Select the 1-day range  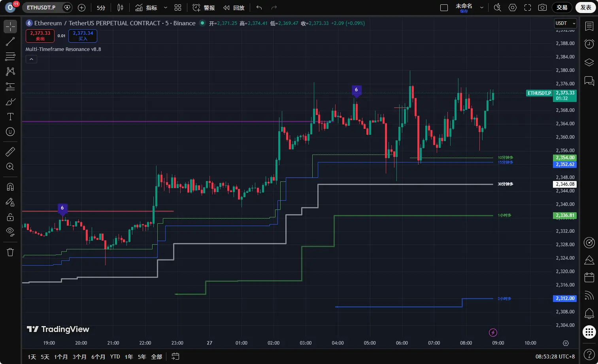[x=32, y=356]
